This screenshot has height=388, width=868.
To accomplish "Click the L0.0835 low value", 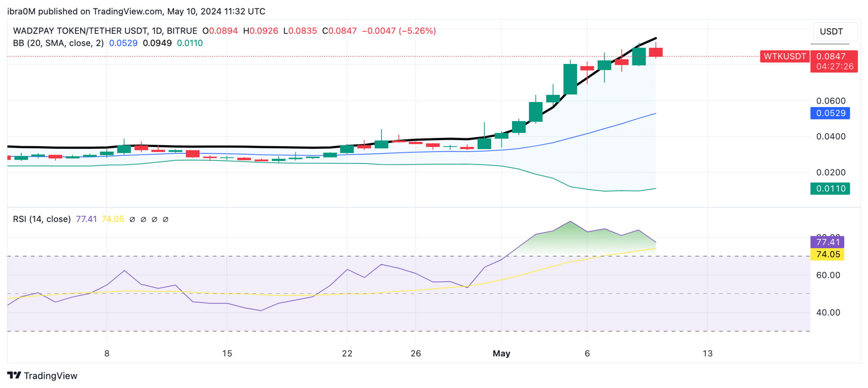I will pyautogui.click(x=300, y=31).
